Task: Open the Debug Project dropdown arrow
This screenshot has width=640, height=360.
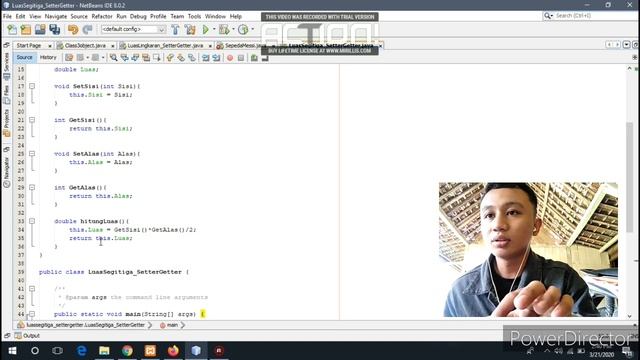Action: coord(233,29)
